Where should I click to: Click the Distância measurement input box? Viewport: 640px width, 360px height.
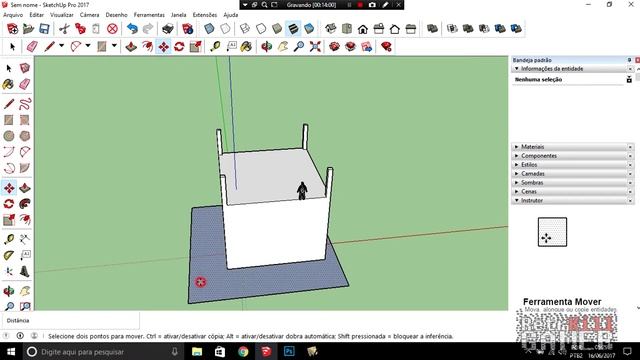point(71,320)
